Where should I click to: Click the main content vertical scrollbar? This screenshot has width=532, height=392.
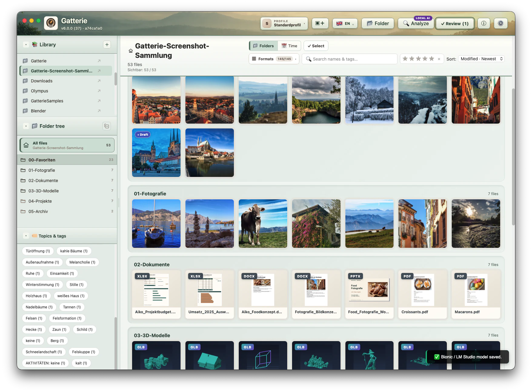[x=513, y=157]
